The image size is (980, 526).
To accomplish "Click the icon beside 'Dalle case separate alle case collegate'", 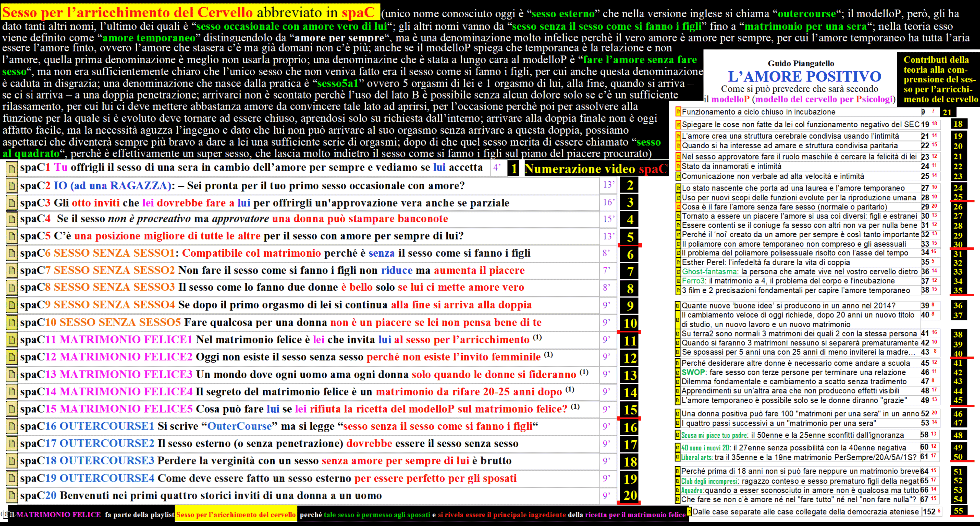I will click(x=689, y=511).
